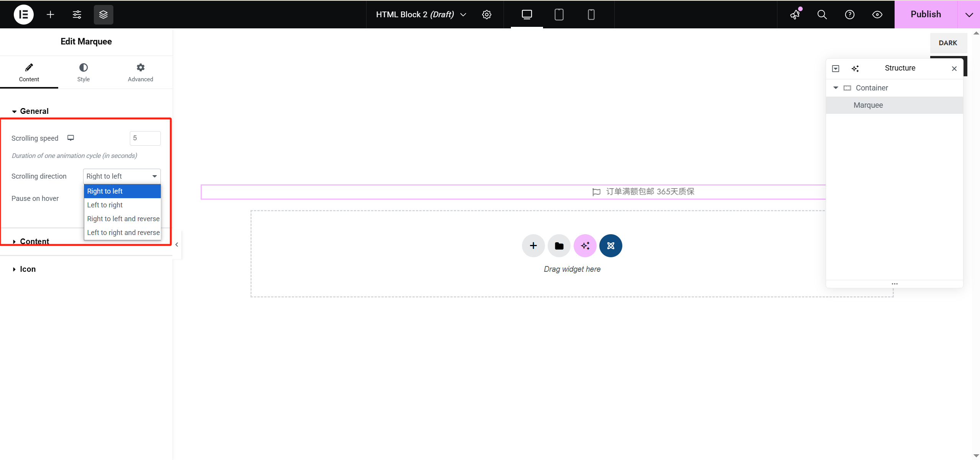Open Site Settings sliders icon
Image resolution: width=980 pixels, height=460 pixels.
[76, 14]
